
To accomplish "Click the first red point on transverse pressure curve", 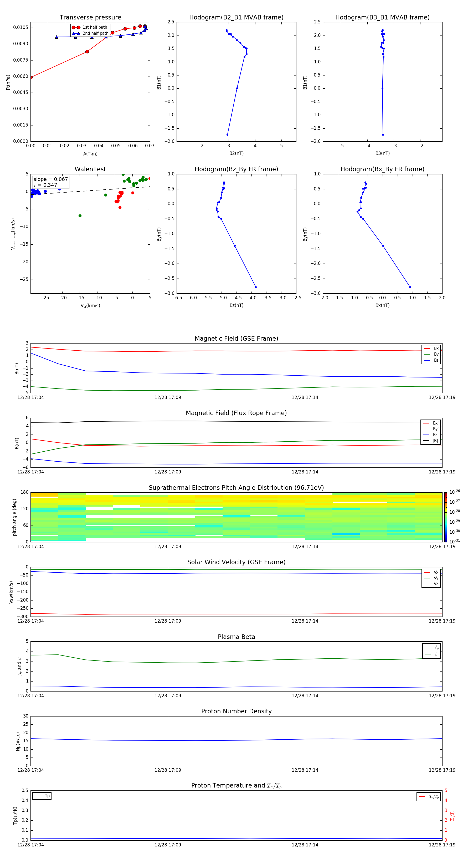I will click(x=31, y=78).
